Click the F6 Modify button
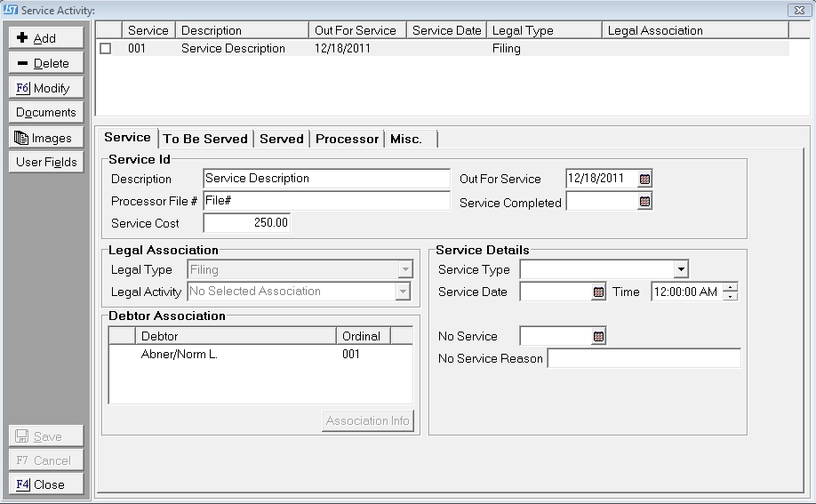Image resolution: width=816 pixels, height=504 pixels. [x=46, y=88]
